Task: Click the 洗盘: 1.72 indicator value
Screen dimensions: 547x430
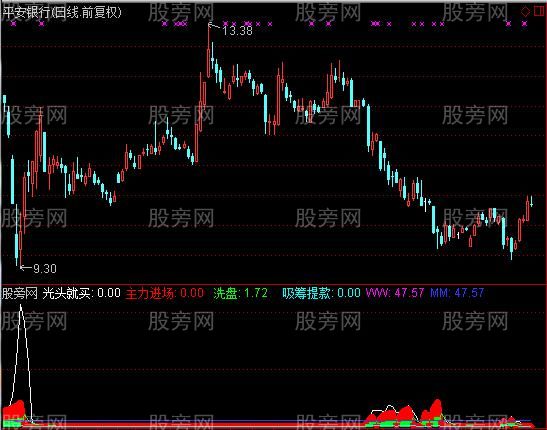Action: 241,293
